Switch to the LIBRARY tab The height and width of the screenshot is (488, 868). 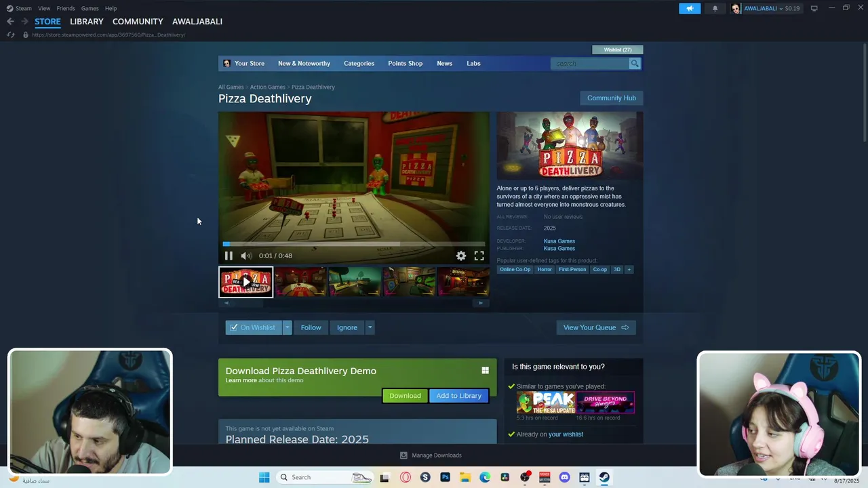[87, 22]
